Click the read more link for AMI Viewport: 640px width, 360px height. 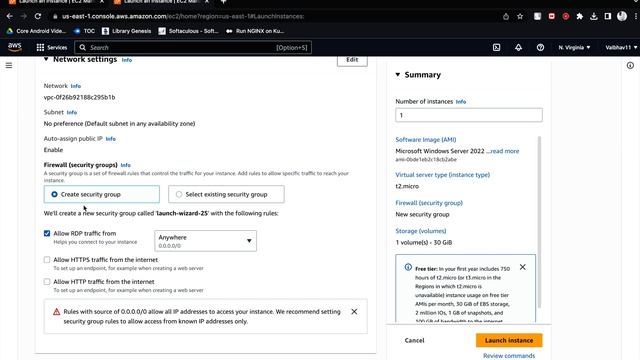click(x=505, y=151)
